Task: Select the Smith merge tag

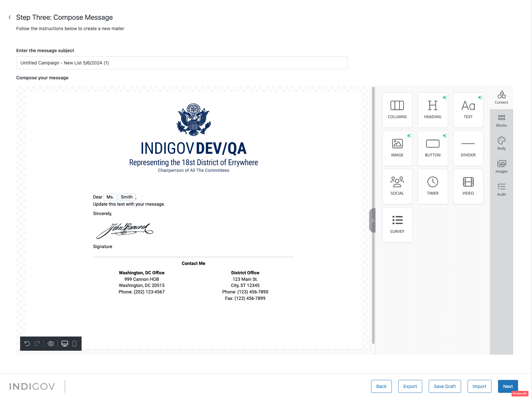Action: click(x=127, y=197)
